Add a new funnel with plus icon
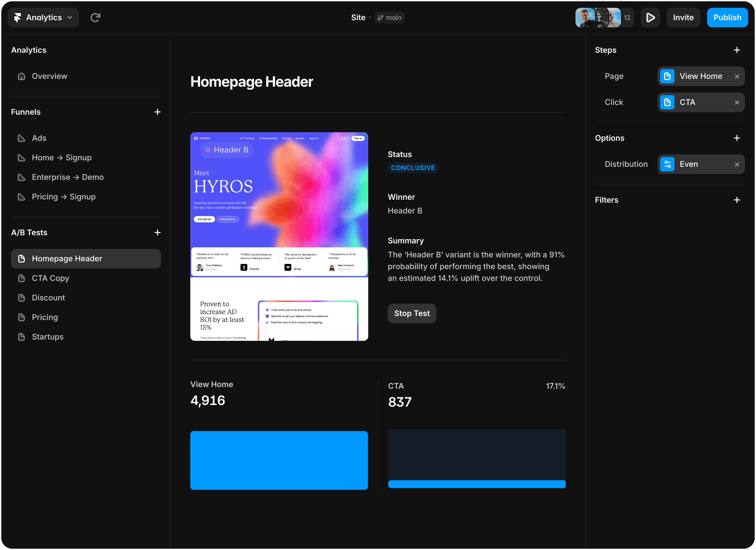The height and width of the screenshot is (550, 756). pyautogui.click(x=157, y=112)
